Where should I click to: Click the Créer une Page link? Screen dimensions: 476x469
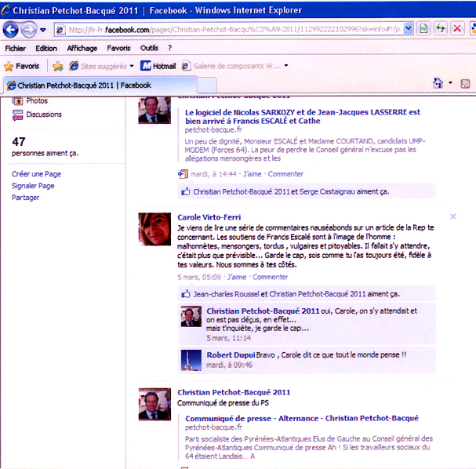point(36,174)
